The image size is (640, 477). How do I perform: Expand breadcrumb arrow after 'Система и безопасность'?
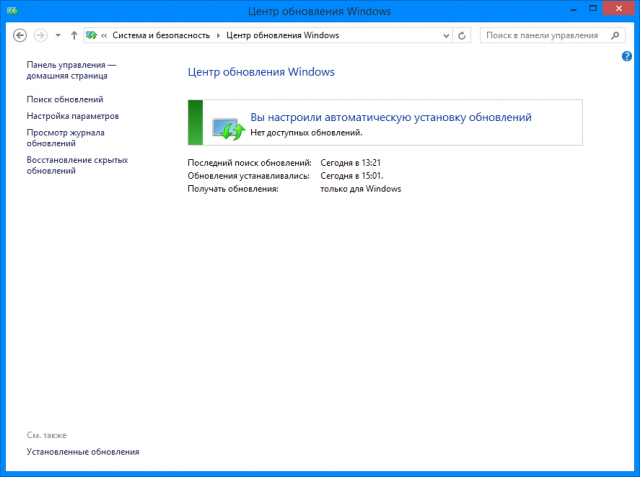pos(218,35)
